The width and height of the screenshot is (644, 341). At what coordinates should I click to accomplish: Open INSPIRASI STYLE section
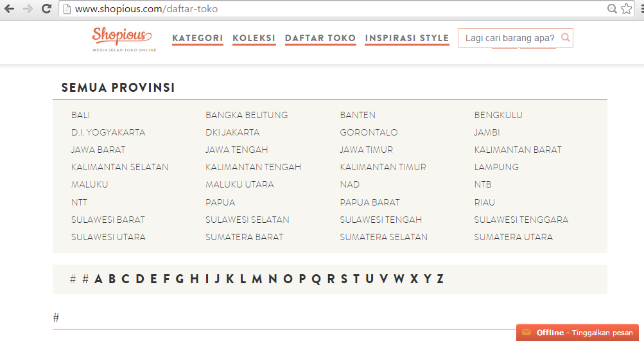pos(407,38)
